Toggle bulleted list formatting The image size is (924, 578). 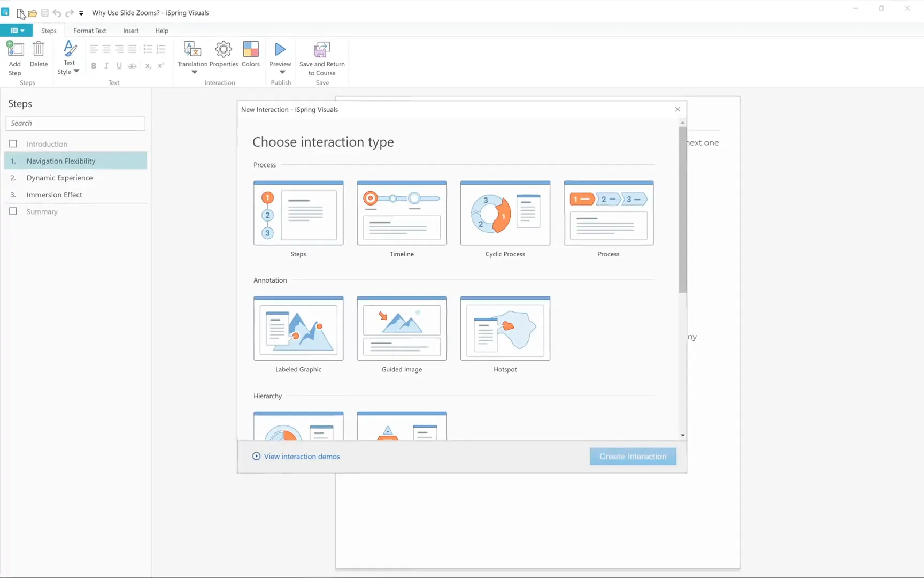point(148,49)
